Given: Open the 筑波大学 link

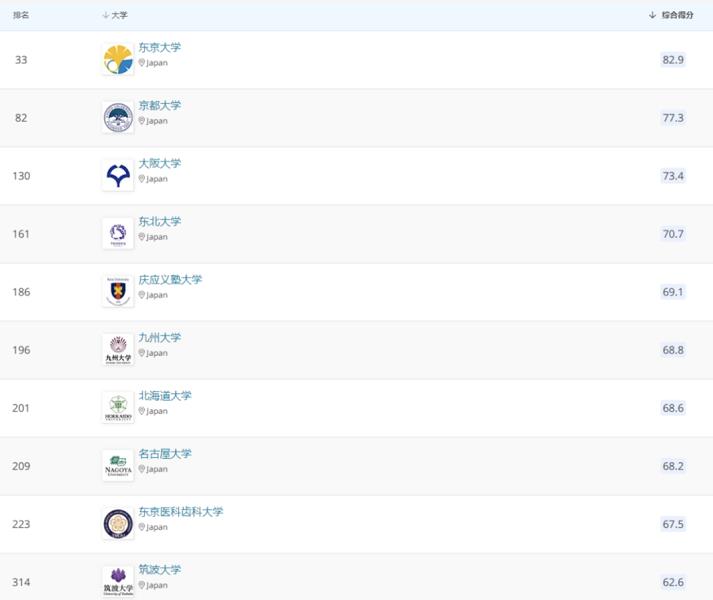Looking at the screenshot, I should pos(160,570).
